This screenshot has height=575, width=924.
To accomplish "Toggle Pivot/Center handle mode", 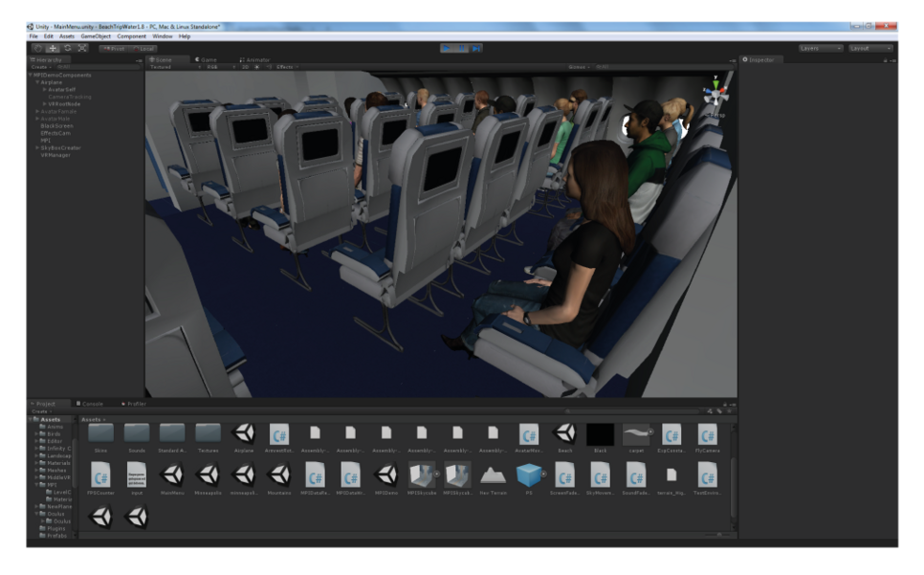I will (116, 48).
